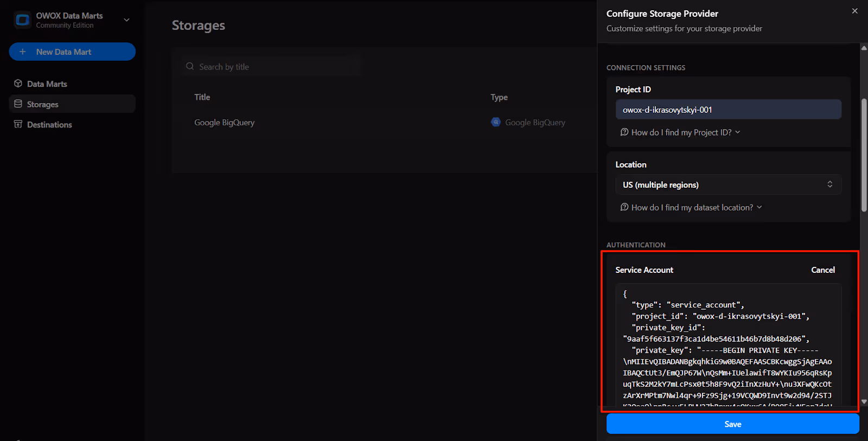Click the plus icon in New Data Mart
868x441 pixels.
point(23,52)
